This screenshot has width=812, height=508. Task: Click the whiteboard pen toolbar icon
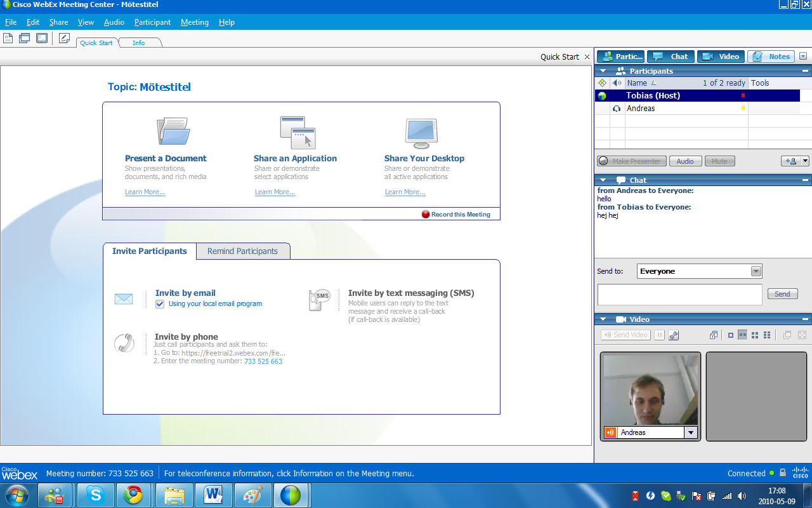coord(64,38)
